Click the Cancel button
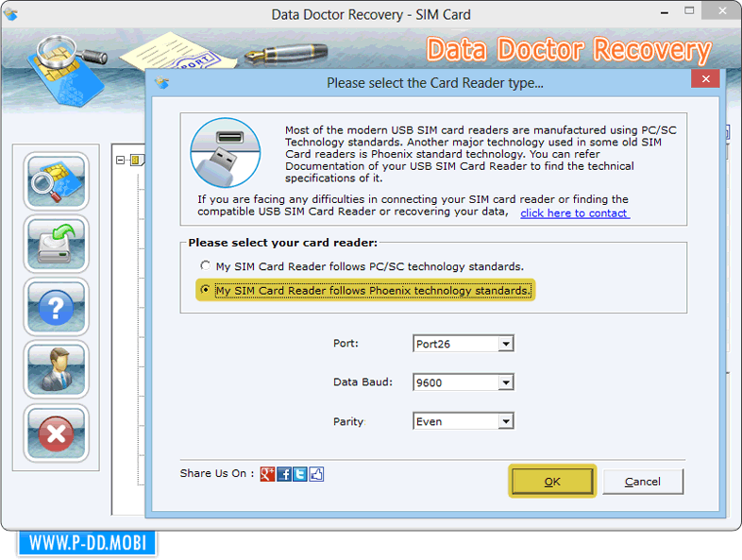The height and width of the screenshot is (560, 742). point(643,482)
